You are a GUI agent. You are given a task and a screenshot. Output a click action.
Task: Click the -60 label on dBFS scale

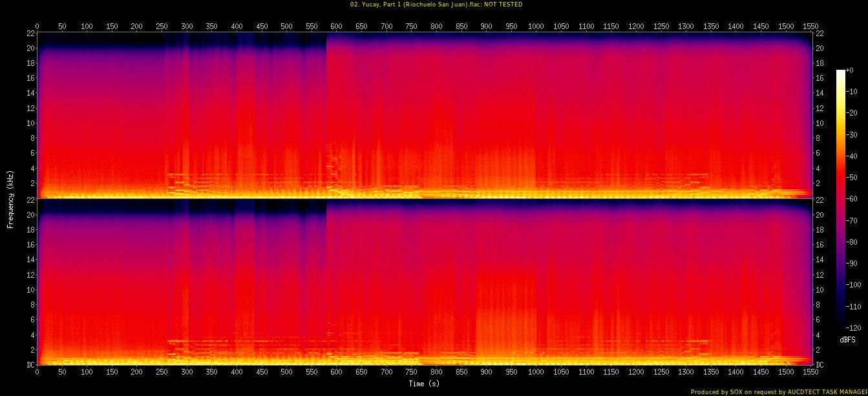[x=852, y=199]
